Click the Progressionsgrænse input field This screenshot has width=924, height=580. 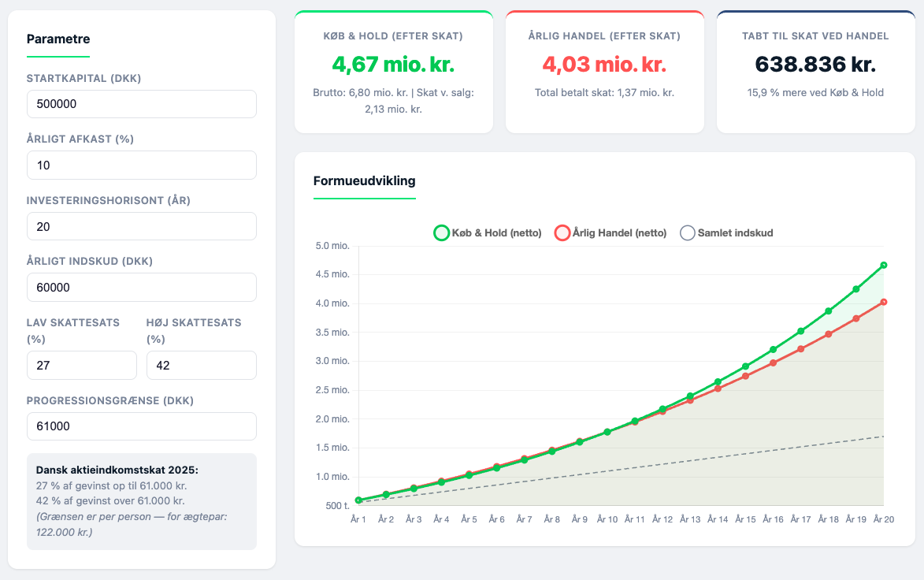click(142, 426)
